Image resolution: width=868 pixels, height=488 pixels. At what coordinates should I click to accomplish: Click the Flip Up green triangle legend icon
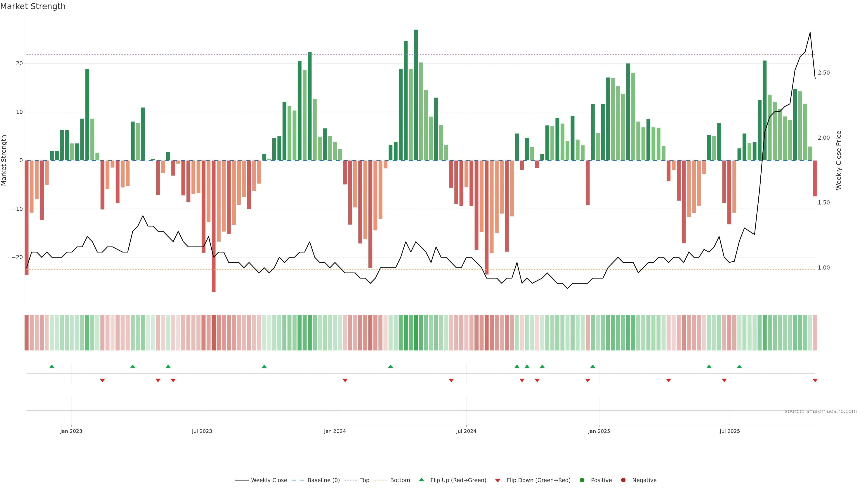click(x=421, y=480)
